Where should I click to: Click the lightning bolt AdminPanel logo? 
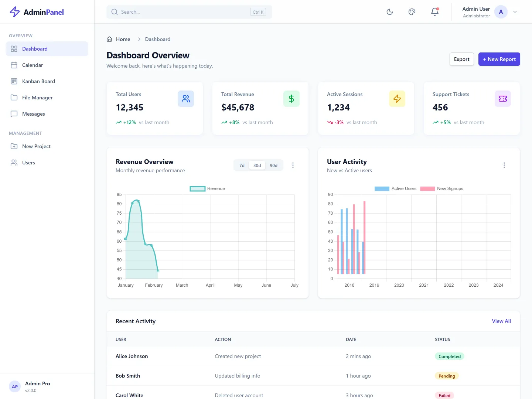14,11
